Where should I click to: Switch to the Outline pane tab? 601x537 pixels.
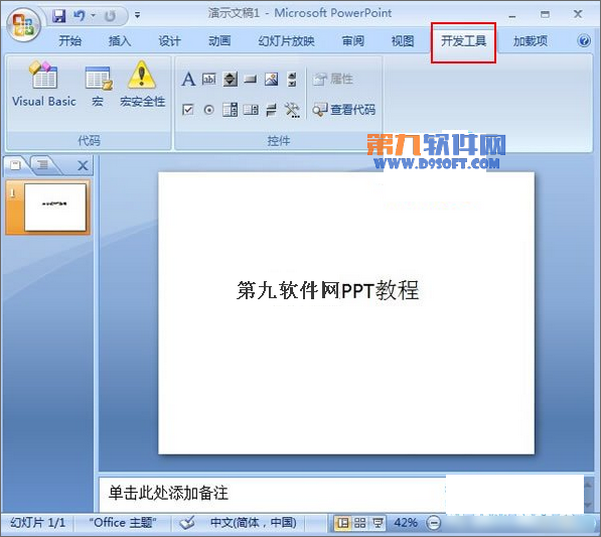pyautogui.click(x=42, y=165)
